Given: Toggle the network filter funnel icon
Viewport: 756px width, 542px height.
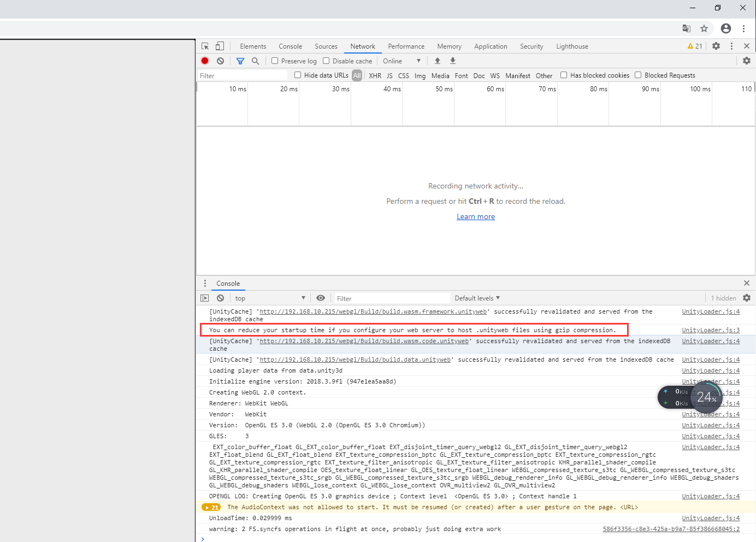Looking at the screenshot, I should coord(240,61).
